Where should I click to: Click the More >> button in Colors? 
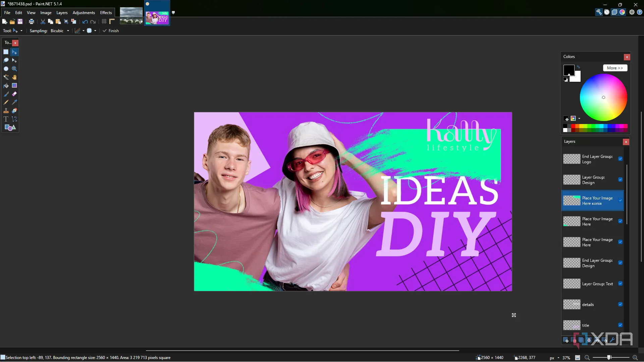[614, 68]
